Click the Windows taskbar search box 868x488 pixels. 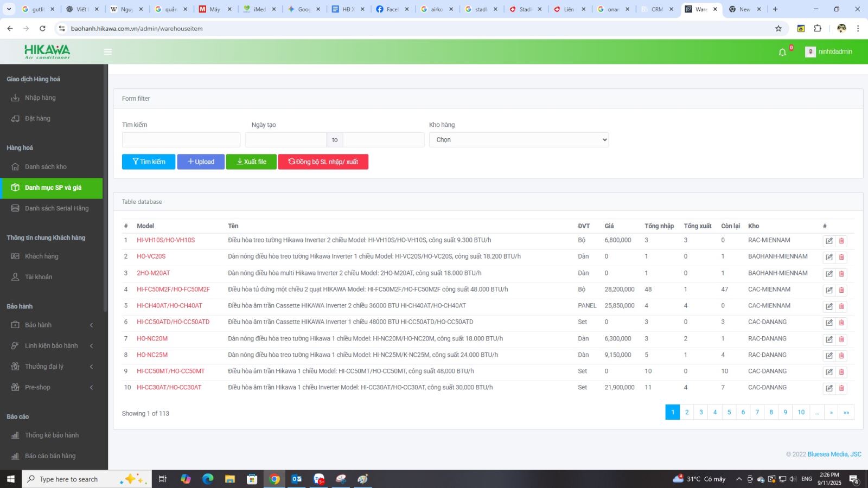pos(87,479)
